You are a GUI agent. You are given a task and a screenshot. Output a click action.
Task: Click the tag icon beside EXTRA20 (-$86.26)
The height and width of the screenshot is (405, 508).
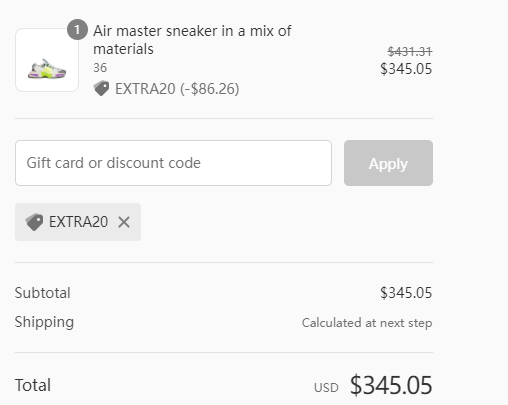(x=101, y=88)
